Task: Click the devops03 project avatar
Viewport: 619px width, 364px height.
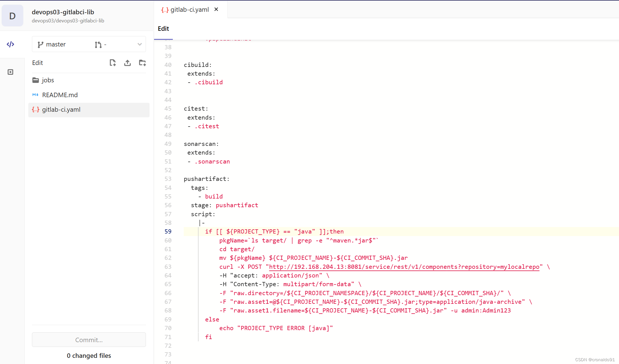Action: click(x=12, y=16)
